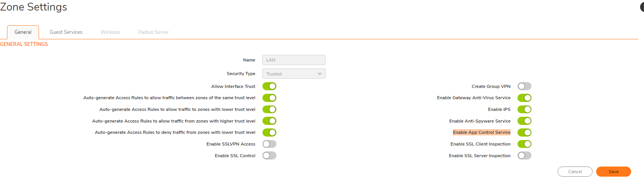Cancel the zone settings dialog
The image size is (644, 186).
575,172
